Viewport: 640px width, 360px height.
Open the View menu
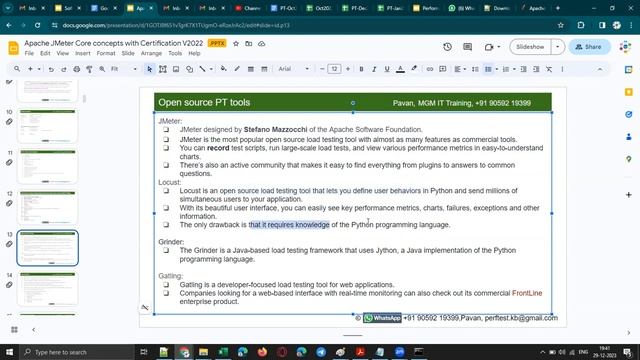62,53
